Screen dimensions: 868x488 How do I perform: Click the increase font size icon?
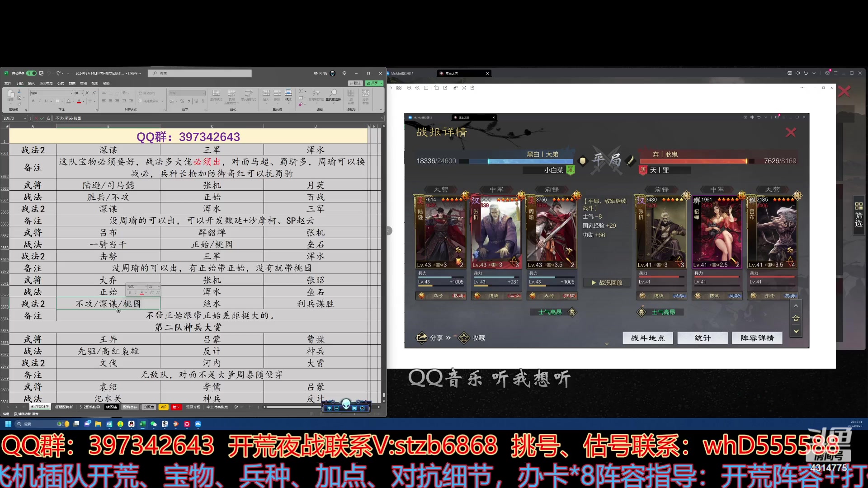tap(87, 93)
